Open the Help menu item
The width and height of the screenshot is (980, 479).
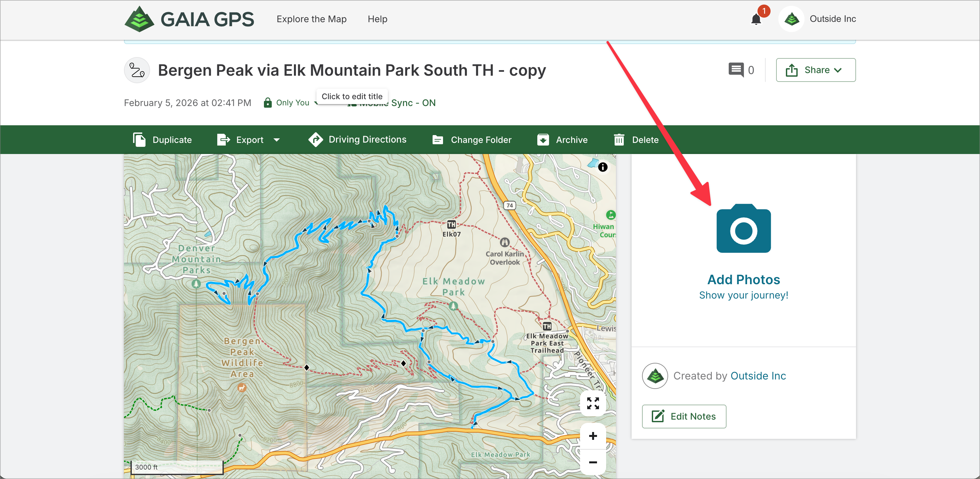pos(377,19)
